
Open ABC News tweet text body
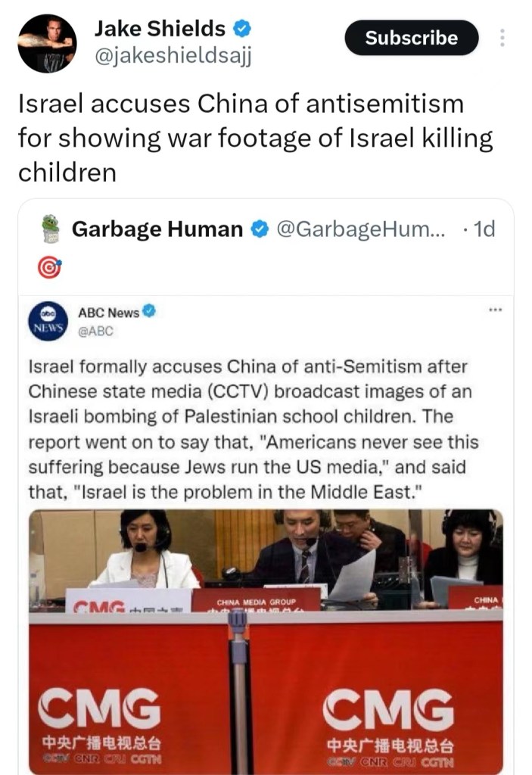tap(254, 429)
